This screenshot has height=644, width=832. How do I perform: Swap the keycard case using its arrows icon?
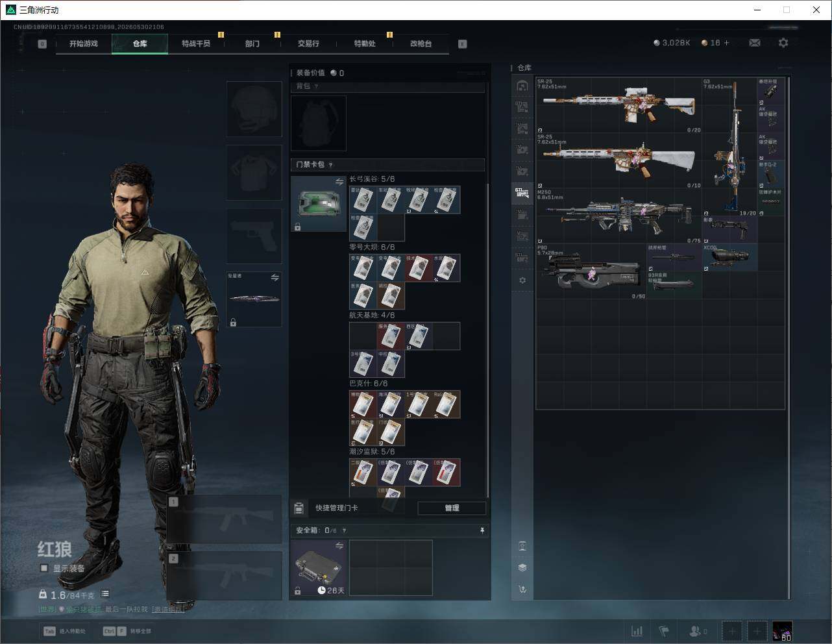coord(339,182)
